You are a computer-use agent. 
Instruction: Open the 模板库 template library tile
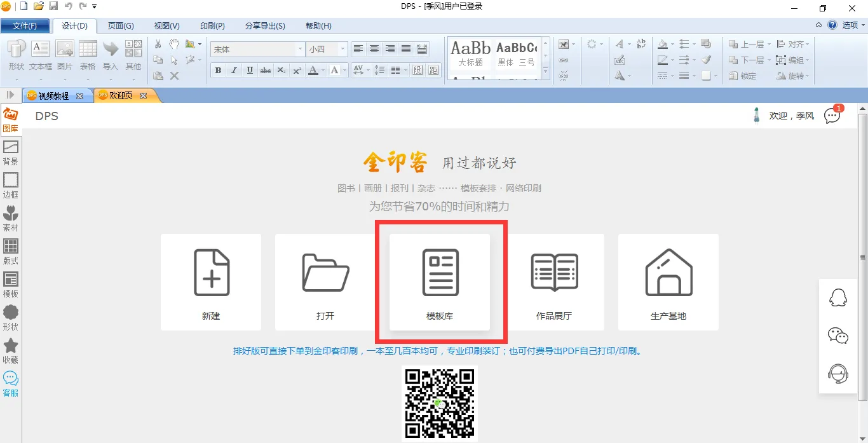(x=440, y=282)
